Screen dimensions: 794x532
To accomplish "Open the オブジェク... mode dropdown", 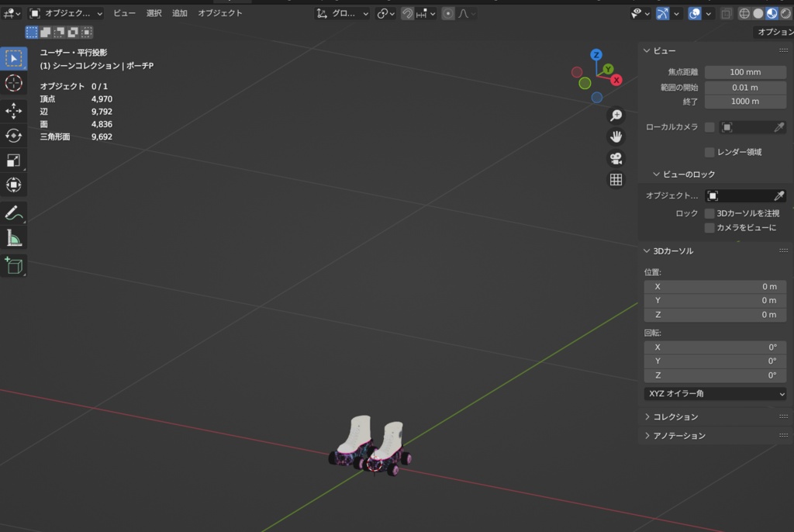I will tap(66, 14).
